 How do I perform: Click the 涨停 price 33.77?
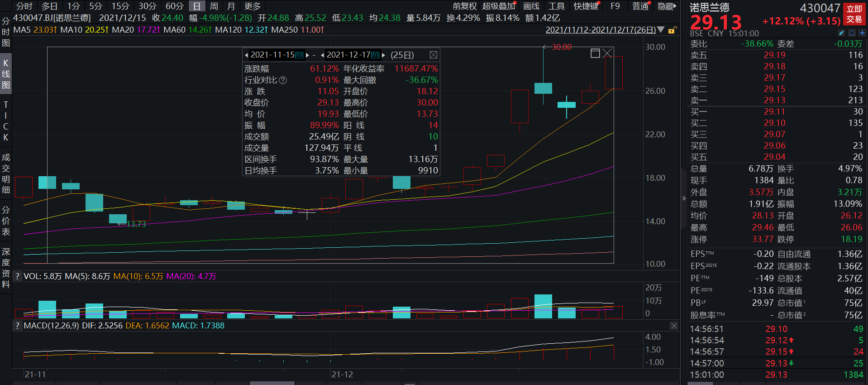[763, 239]
